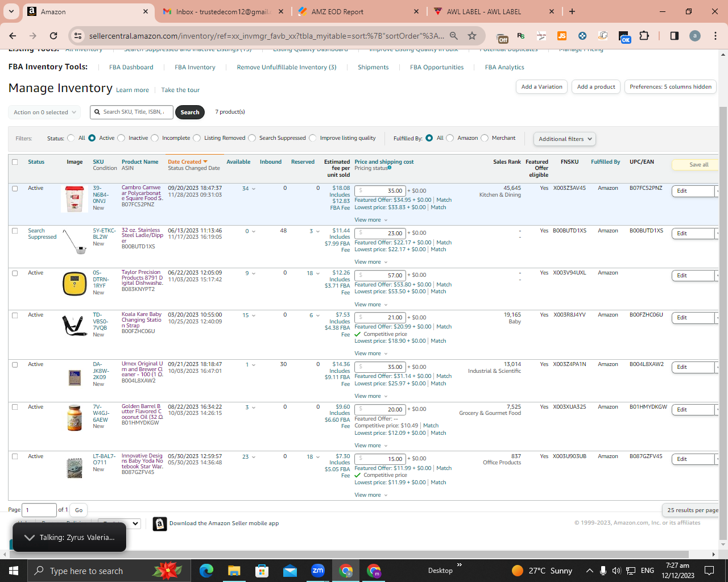Click the zoom magnifier in address bar
This screenshot has width=728, height=582.
click(454, 36)
